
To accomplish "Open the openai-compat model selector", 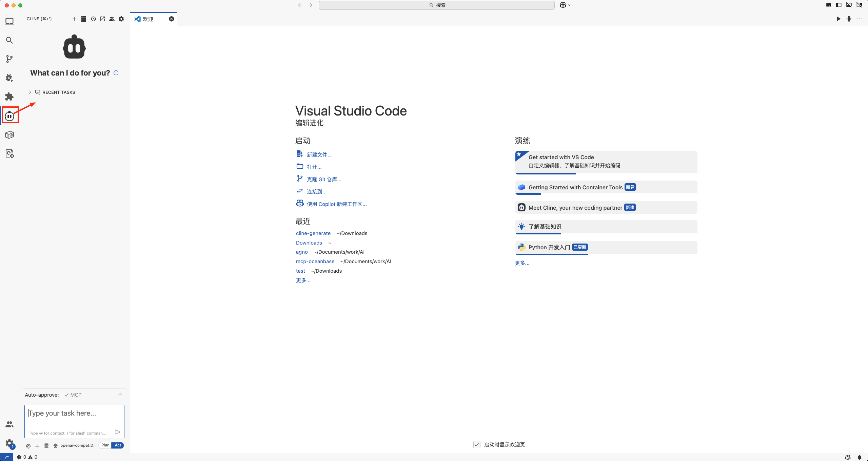I will (78, 445).
